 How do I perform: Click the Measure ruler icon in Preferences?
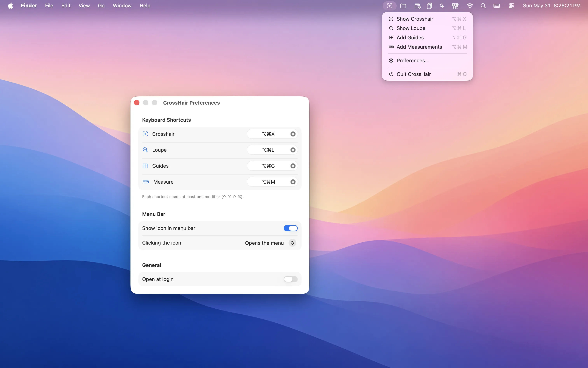(x=146, y=182)
